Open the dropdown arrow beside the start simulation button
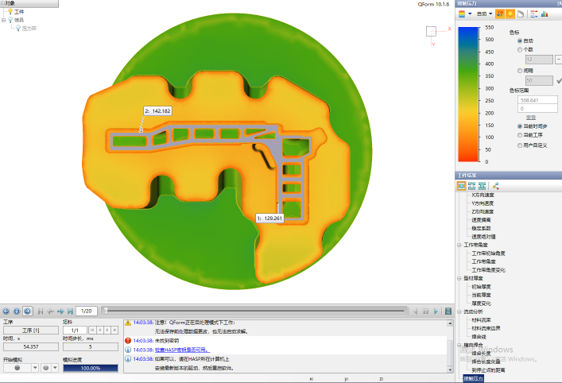562x383 pixels. point(35,368)
